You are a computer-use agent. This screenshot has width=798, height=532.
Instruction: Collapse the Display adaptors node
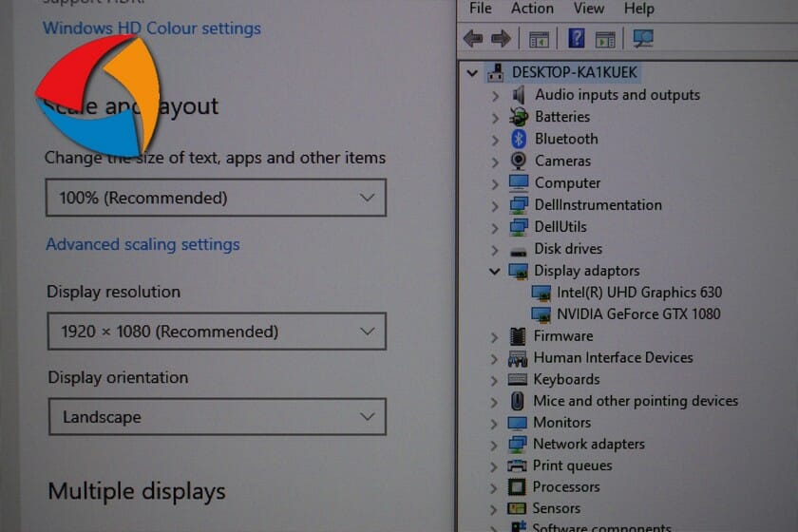click(x=495, y=272)
